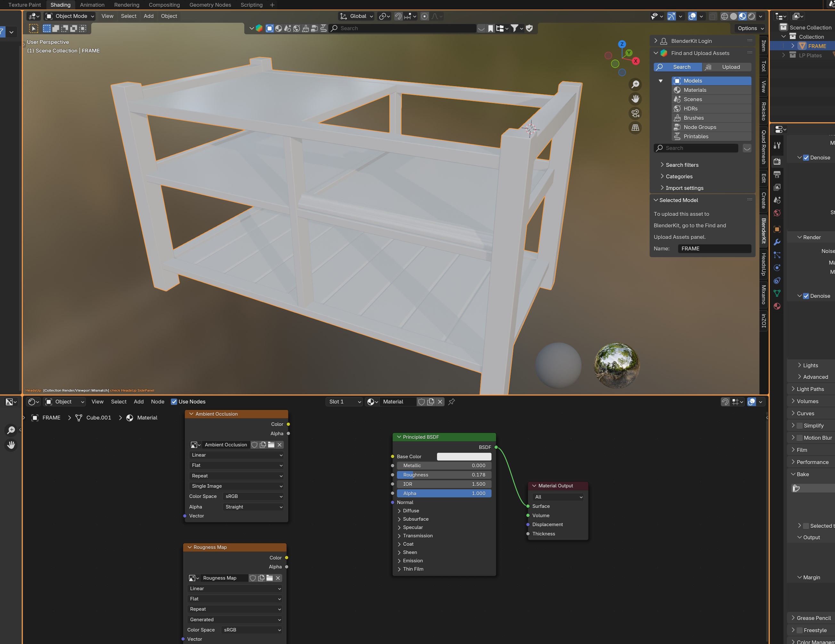Screen dimensions: 835x644
Task: Open the Node menu in shader editor
Action: [158, 402]
